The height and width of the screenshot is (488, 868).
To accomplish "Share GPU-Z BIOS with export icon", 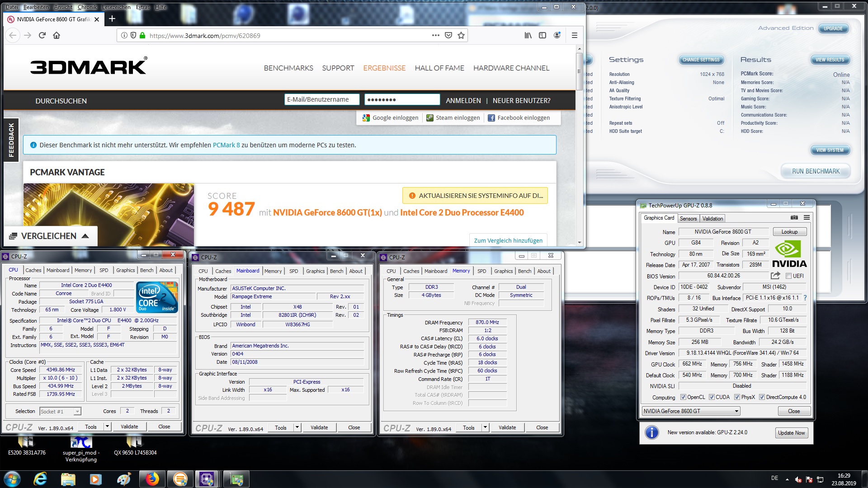I will (776, 276).
